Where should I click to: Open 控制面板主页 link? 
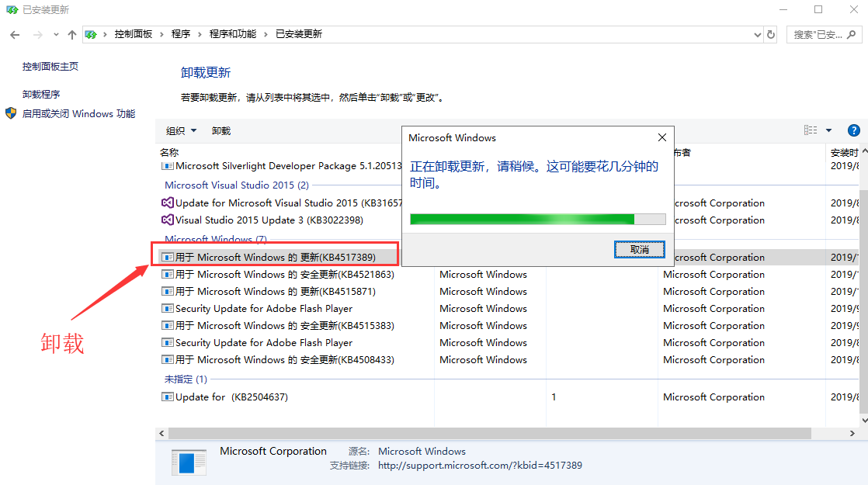(x=50, y=67)
